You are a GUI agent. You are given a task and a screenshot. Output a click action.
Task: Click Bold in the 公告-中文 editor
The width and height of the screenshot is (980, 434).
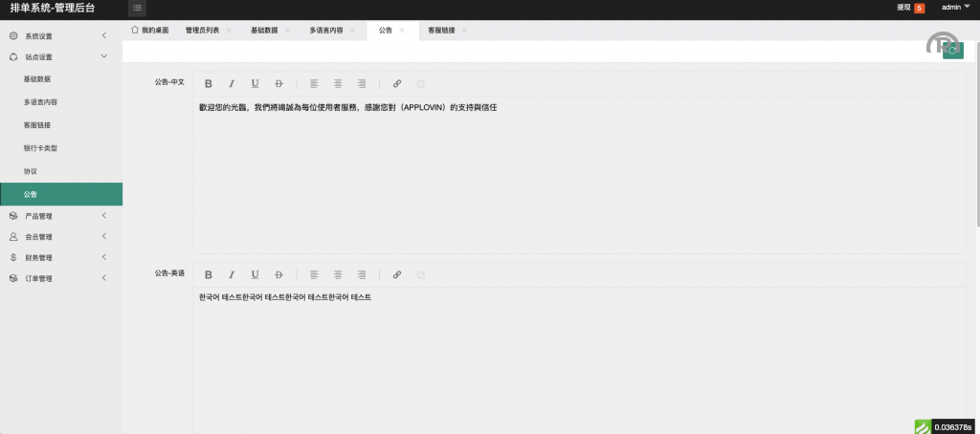pyautogui.click(x=209, y=83)
